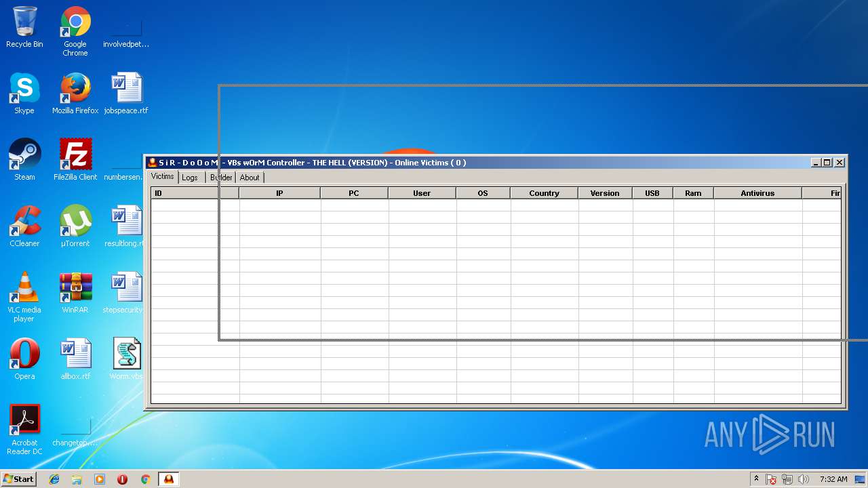Image resolution: width=868 pixels, height=488 pixels.
Task: Open Mozilla Firefox desktop shortcut
Action: [x=75, y=94]
